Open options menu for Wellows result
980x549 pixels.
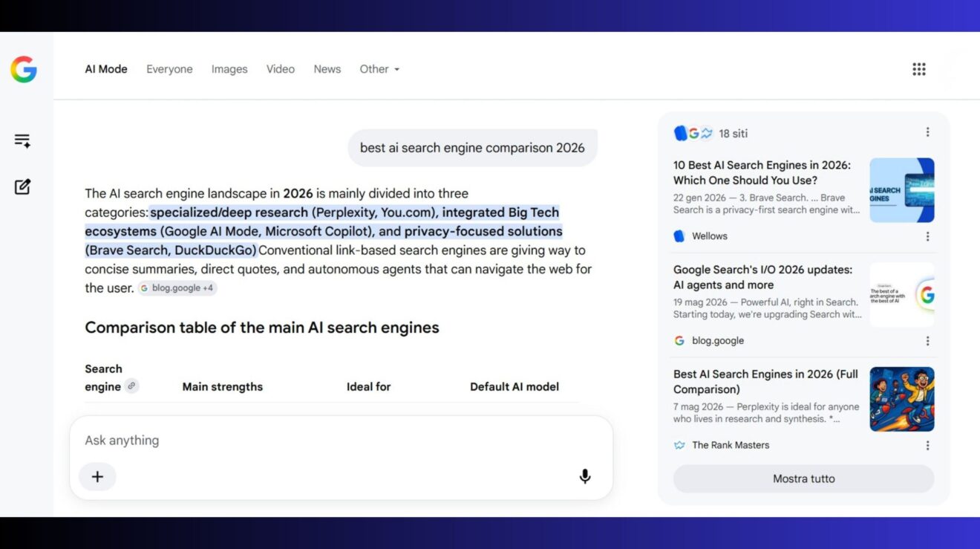[x=927, y=236]
